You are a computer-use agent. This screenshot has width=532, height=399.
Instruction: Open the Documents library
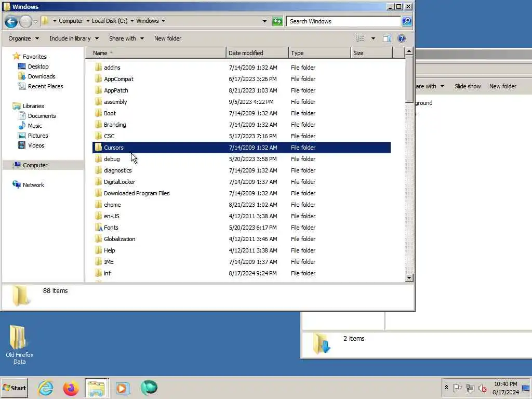pyautogui.click(x=42, y=116)
